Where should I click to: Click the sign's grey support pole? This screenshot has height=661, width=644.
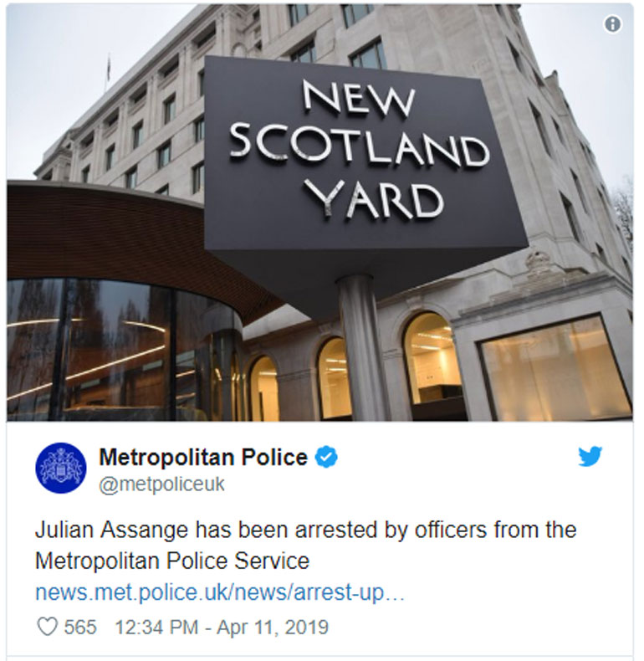coord(361,347)
